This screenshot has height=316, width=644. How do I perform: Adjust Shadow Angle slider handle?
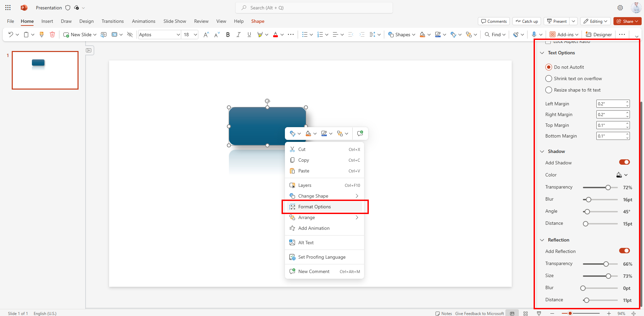click(x=587, y=212)
